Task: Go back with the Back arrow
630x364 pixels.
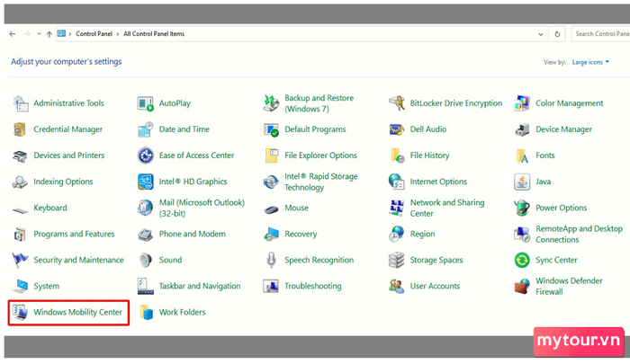Action: pos(13,34)
